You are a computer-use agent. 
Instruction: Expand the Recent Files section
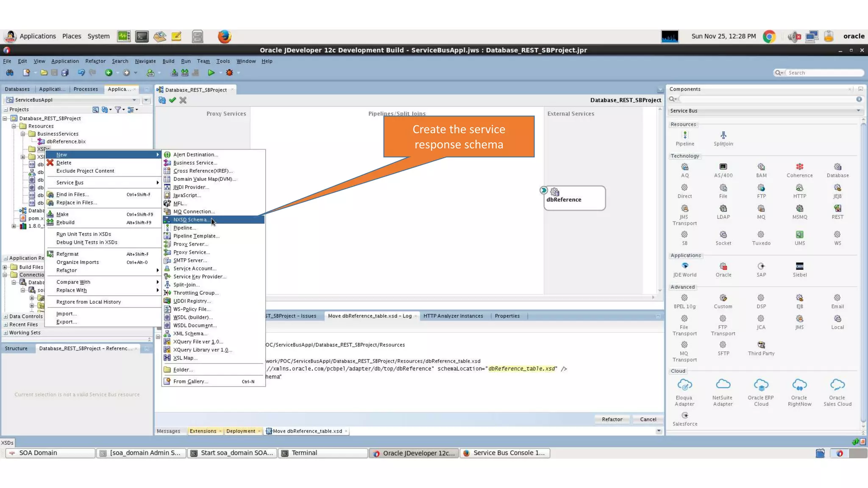[x=6, y=324]
